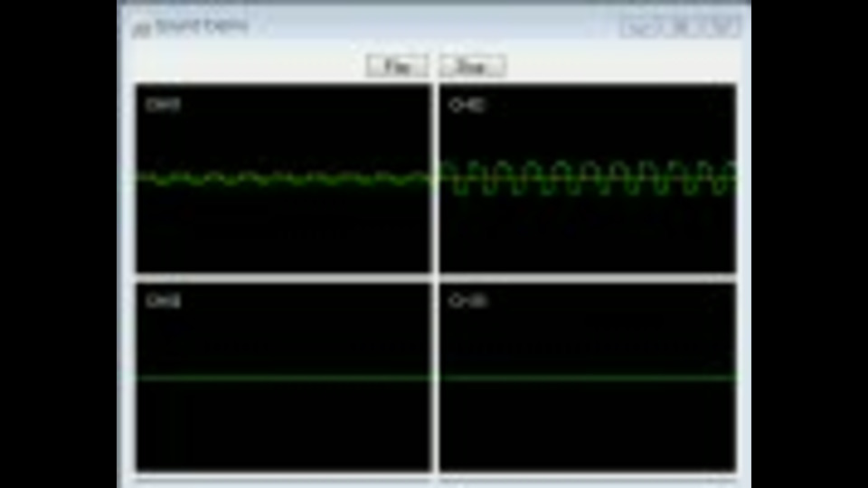This screenshot has height=488, width=868.
Task: Select the CH1 label in top-left scope
Action: 163,105
